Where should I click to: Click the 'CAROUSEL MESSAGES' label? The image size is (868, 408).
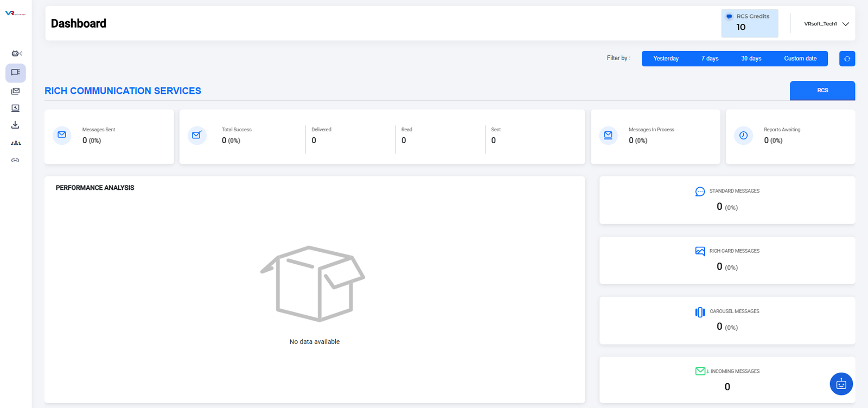[735, 311]
